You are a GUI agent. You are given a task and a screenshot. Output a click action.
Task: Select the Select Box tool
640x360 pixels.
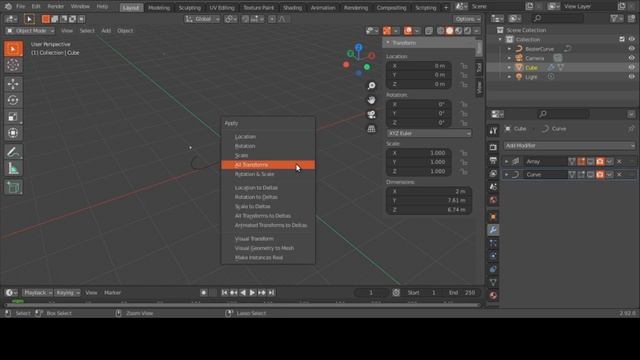point(13,49)
